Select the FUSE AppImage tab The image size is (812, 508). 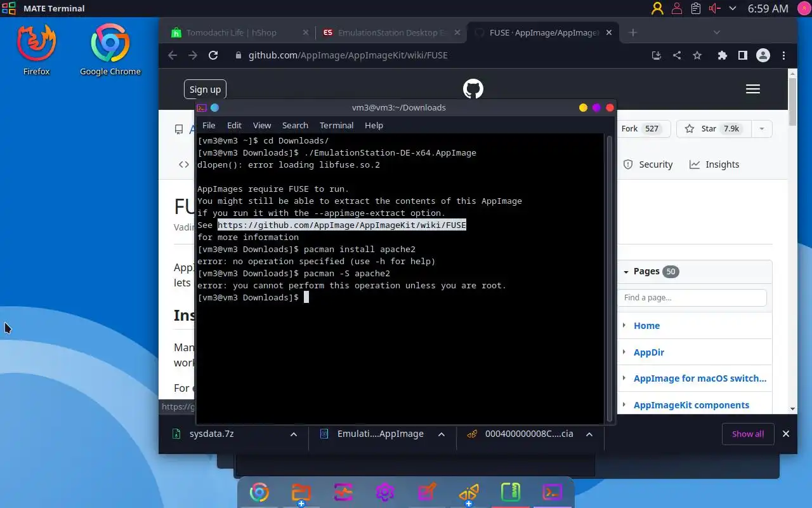pyautogui.click(x=544, y=32)
